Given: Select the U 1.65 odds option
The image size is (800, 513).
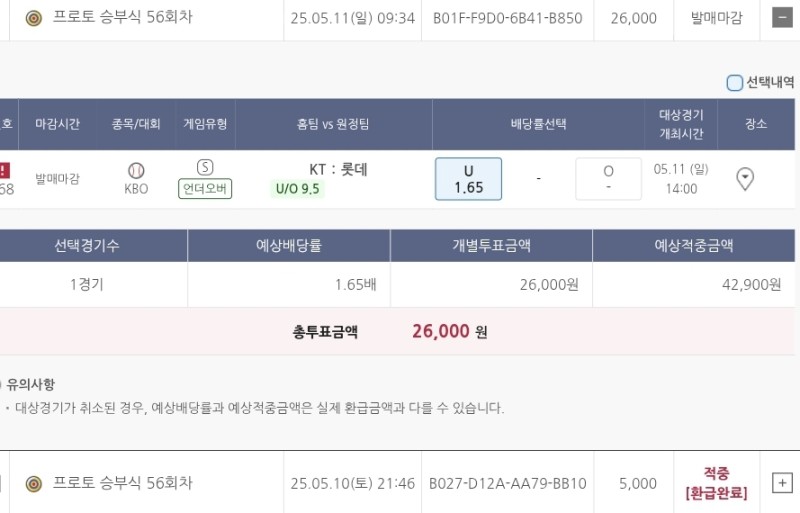Looking at the screenshot, I should point(468,179).
